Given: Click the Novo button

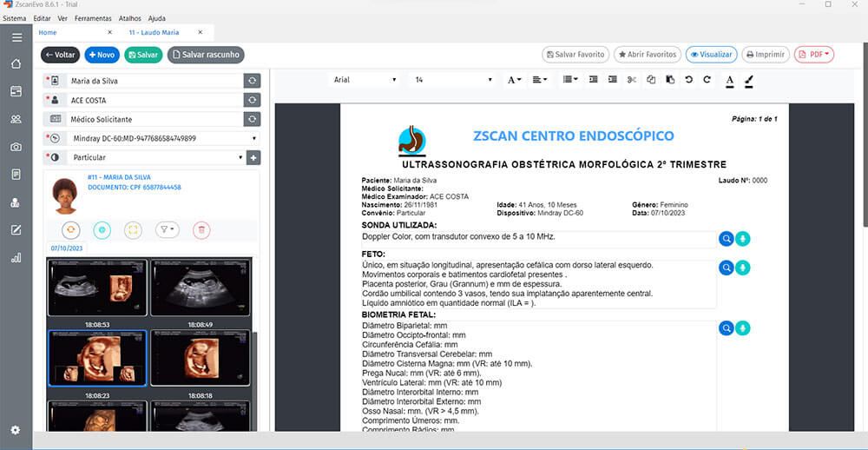Looking at the screenshot, I should click(x=102, y=55).
